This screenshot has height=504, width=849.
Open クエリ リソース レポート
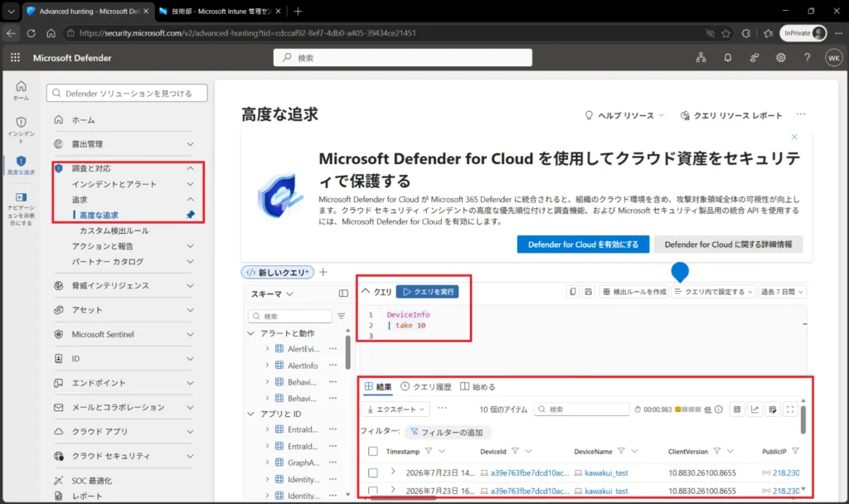click(x=731, y=115)
